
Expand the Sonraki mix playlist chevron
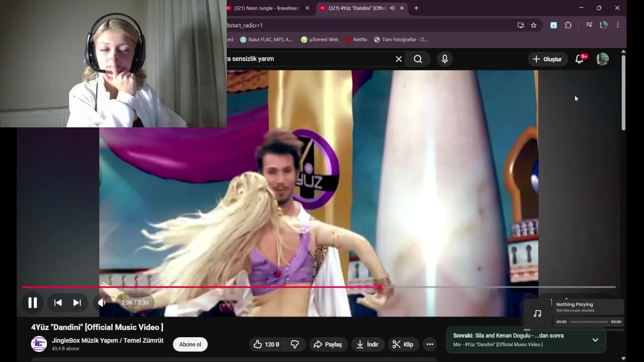tap(595, 340)
